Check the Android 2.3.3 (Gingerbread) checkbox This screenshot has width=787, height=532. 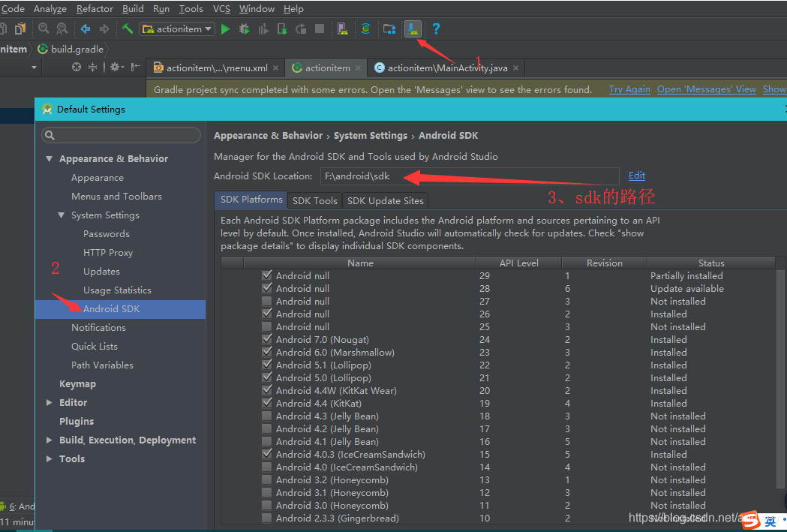click(x=267, y=518)
